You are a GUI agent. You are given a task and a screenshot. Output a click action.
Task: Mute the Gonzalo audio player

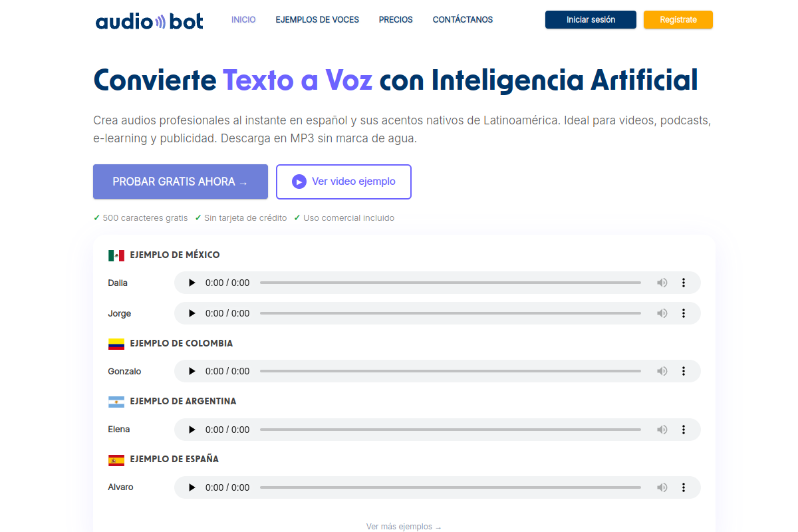click(662, 371)
